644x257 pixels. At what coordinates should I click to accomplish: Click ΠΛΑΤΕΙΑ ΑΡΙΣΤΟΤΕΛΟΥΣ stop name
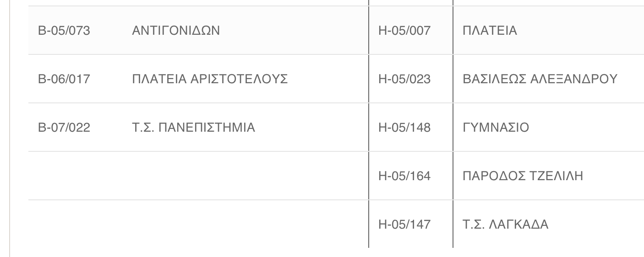(x=210, y=79)
